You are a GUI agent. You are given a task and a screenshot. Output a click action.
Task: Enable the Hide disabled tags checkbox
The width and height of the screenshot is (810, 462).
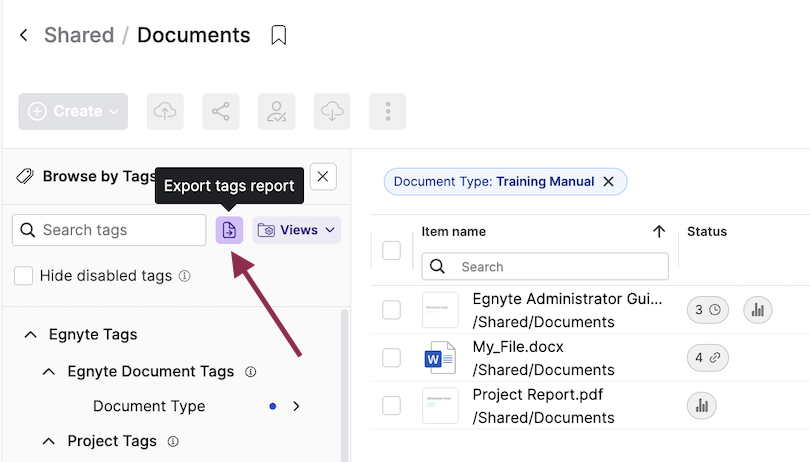click(23, 276)
